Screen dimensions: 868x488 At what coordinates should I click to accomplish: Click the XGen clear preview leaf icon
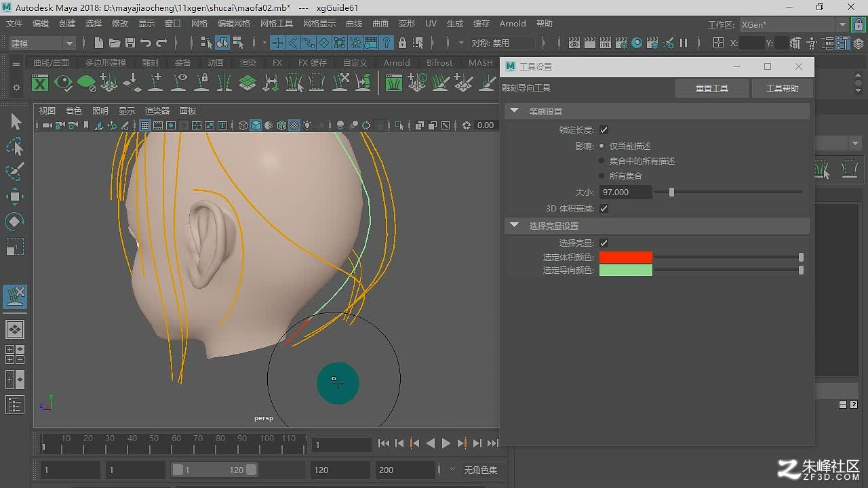pos(86,83)
